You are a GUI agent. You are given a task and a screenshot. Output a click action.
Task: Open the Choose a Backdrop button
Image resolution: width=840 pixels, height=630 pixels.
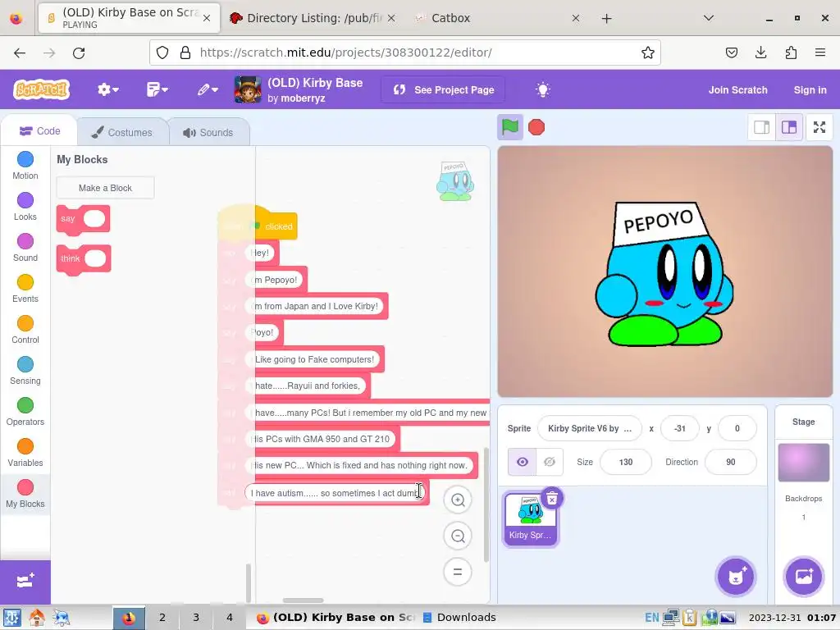click(803, 577)
